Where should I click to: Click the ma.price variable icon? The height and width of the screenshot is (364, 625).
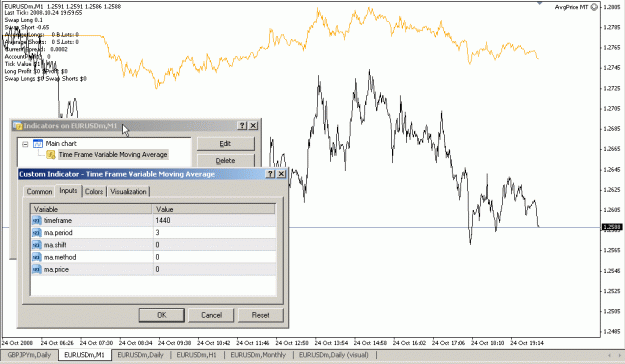pos(37,270)
